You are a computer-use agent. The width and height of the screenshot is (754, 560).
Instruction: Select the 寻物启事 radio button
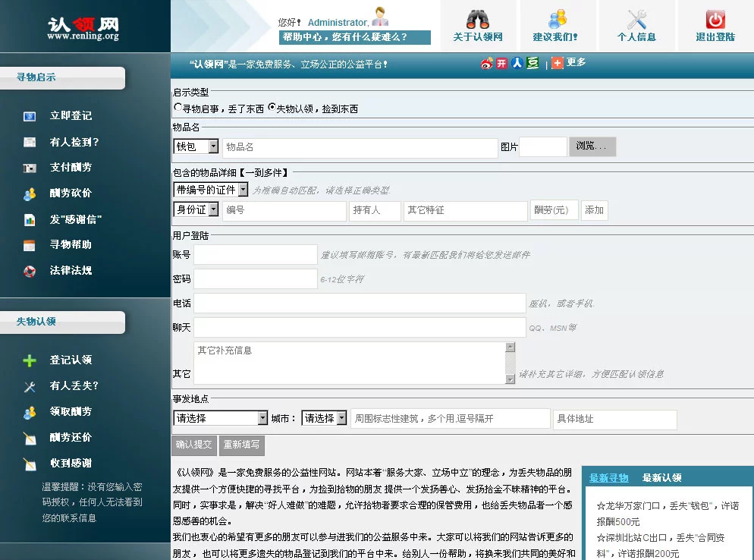pyautogui.click(x=178, y=109)
